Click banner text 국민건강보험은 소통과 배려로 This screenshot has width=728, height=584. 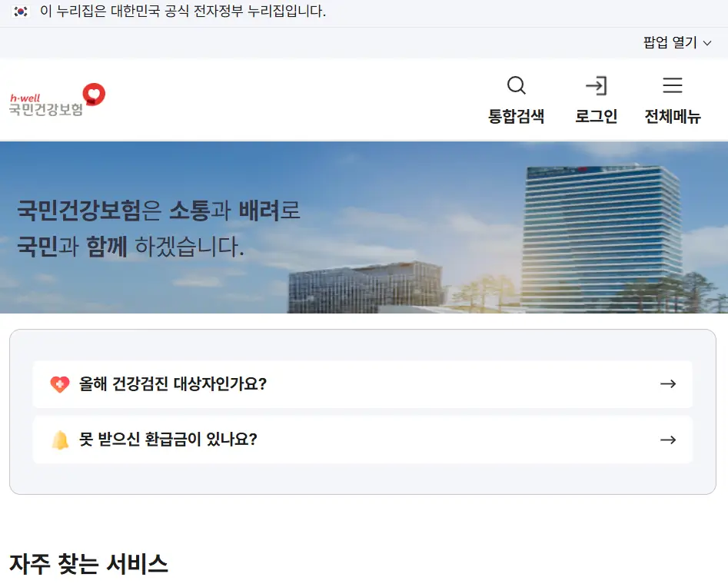(159, 211)
